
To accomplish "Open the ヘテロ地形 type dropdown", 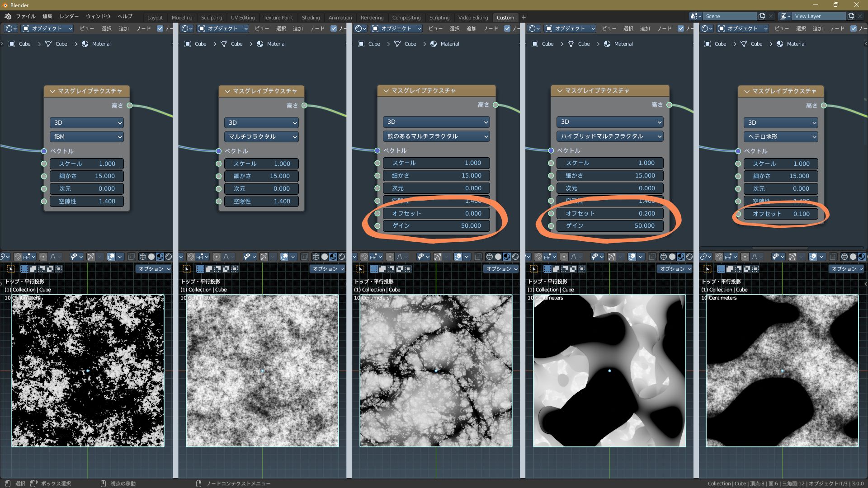I will tap(781, 136).
